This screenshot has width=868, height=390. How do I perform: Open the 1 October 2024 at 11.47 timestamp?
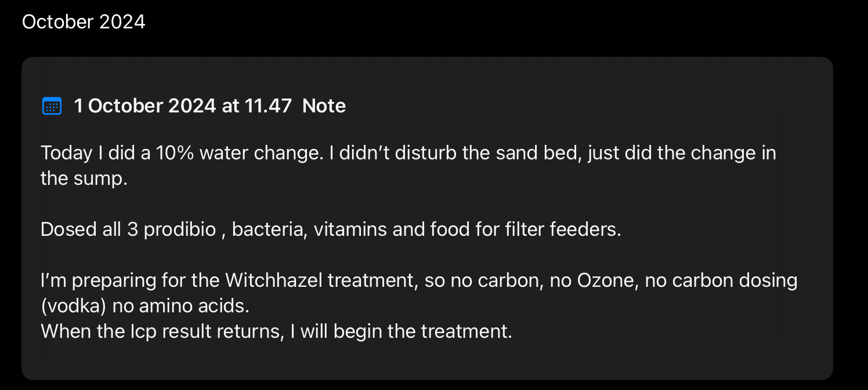tap(183, 106)
